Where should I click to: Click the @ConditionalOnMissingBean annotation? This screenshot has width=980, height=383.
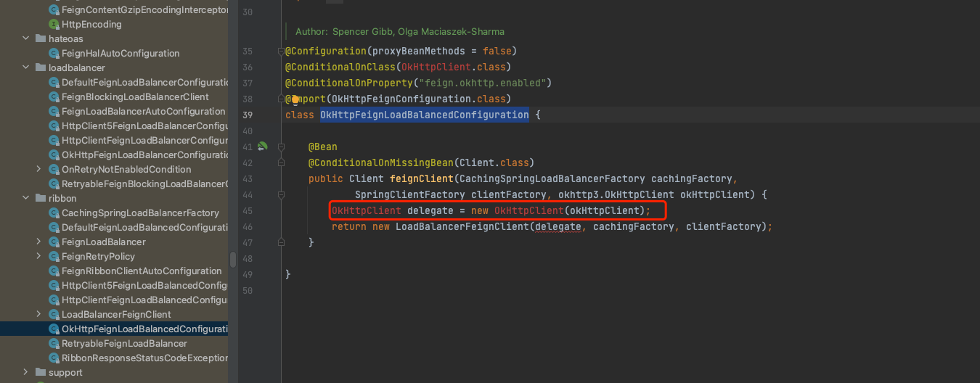(381, 162)
